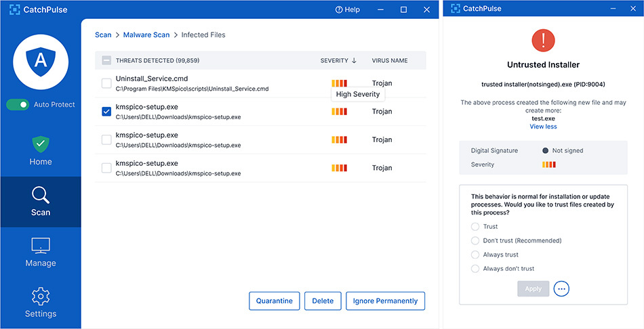Viewport: 644px width, 329px height.
Task: Collapse details with View less
Action: pos(544,127)
